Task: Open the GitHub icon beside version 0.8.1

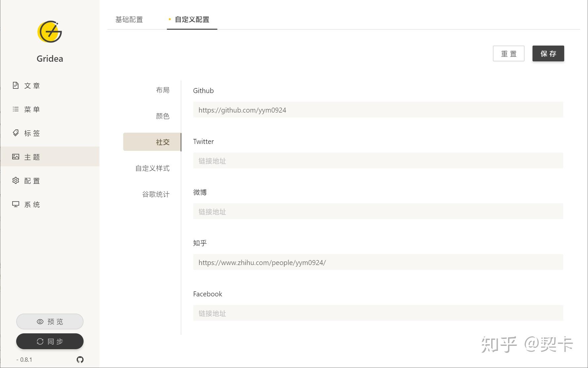Action: pos(80,359)
